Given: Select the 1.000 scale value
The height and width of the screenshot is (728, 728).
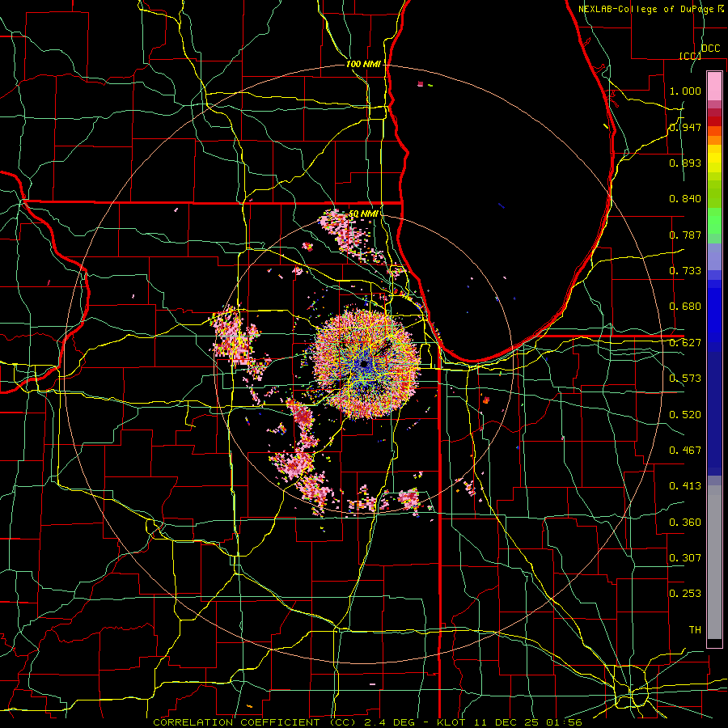Looking at the screenshot, I should click(685, 91).
